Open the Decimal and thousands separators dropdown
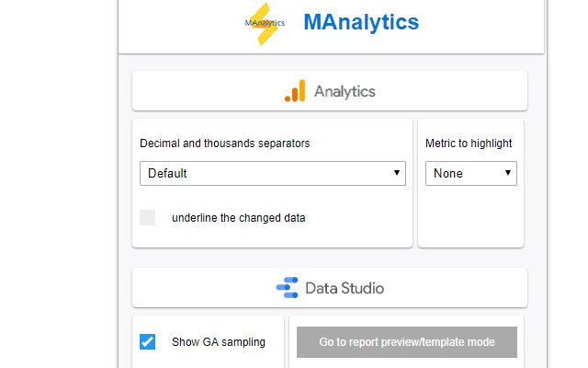 (x=273, y=174)
